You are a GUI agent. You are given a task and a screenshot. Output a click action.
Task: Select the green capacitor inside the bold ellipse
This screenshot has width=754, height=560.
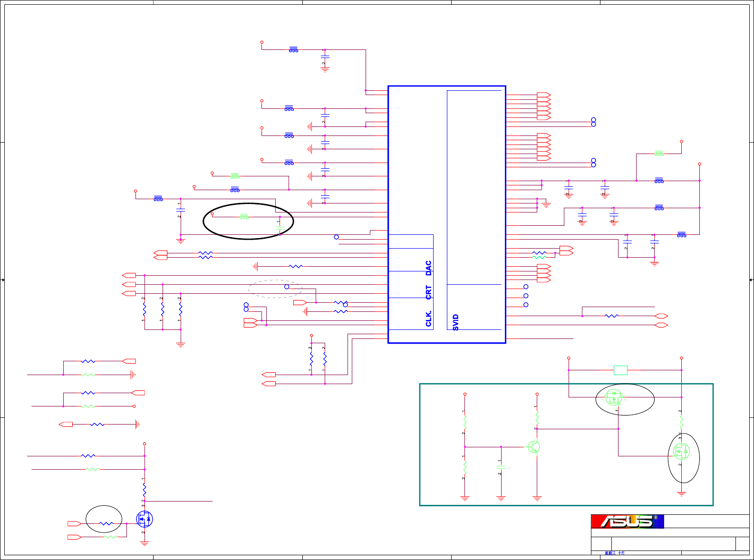[280, 229]
